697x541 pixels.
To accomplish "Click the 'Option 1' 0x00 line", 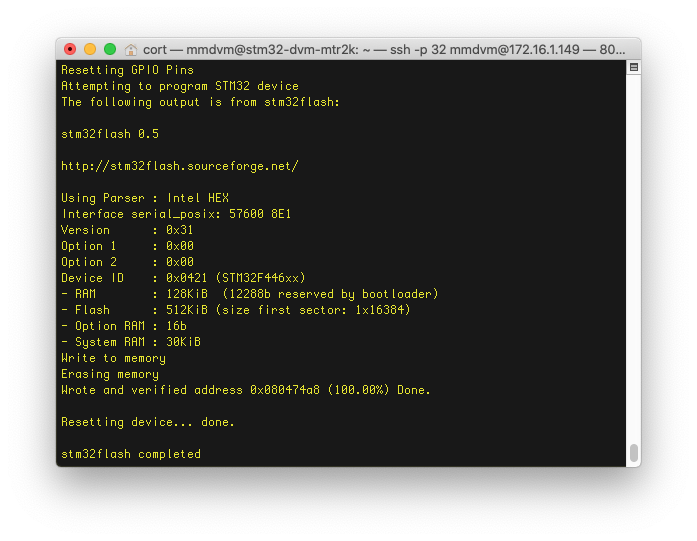I will [127, 246].
